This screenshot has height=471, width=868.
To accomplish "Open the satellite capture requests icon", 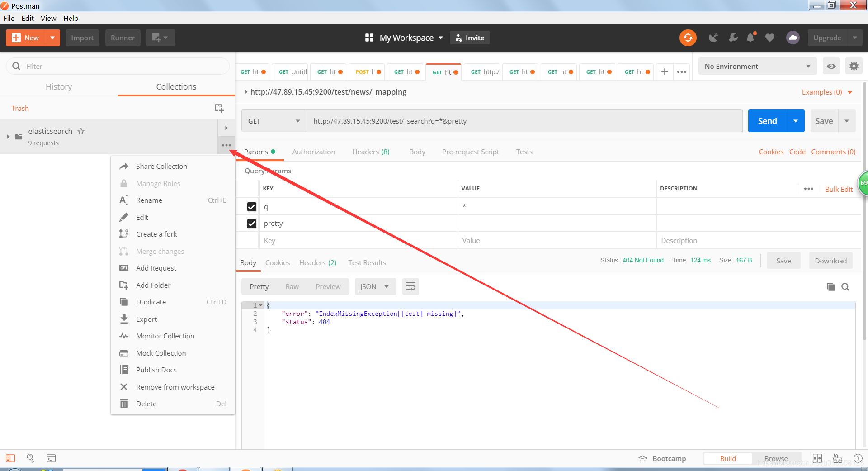I will [713, 38].
